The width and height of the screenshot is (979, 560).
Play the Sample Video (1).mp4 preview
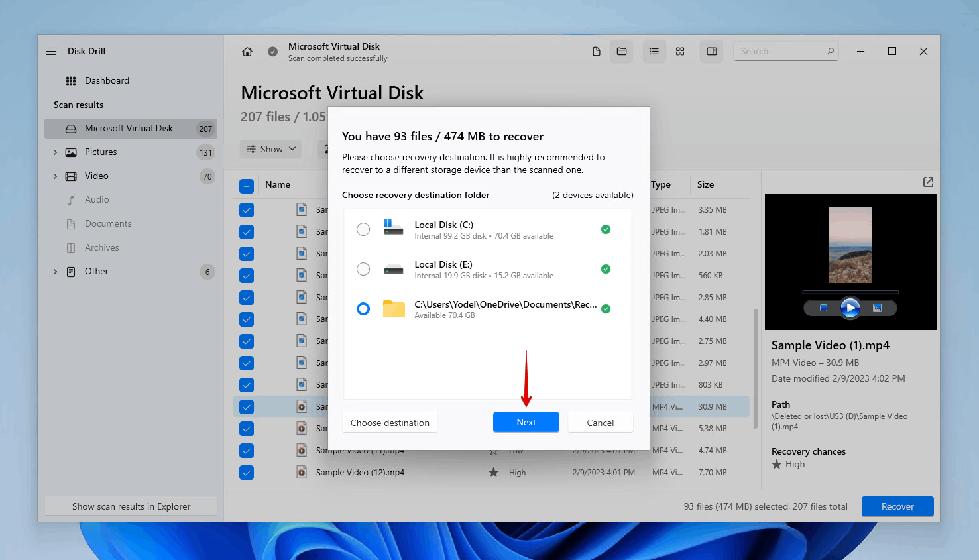click(850, 308)
